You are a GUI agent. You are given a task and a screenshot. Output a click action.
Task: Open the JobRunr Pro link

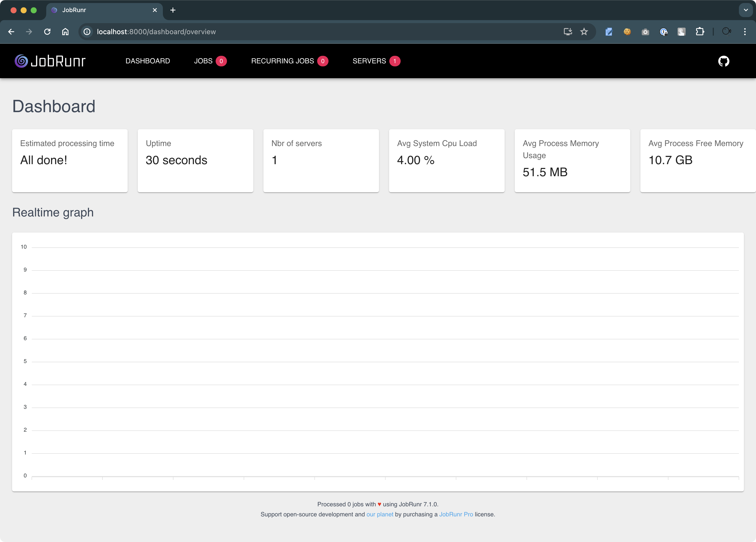point(456,514)
